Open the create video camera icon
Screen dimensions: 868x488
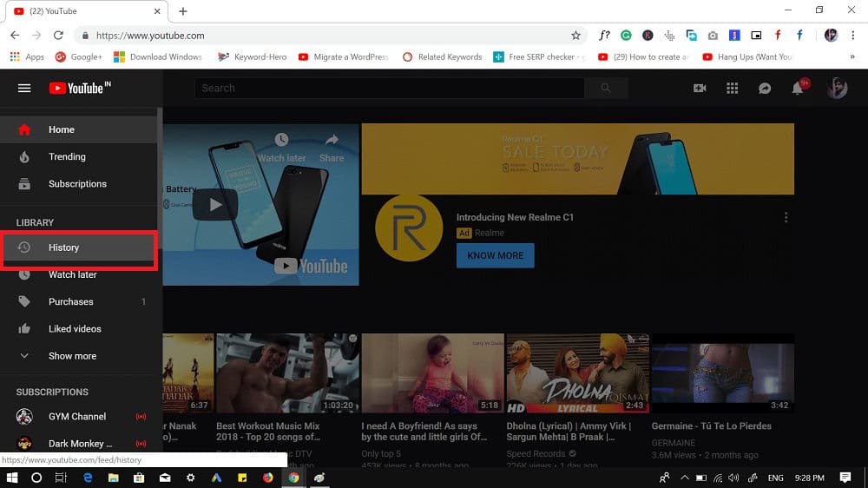[700, 88]
